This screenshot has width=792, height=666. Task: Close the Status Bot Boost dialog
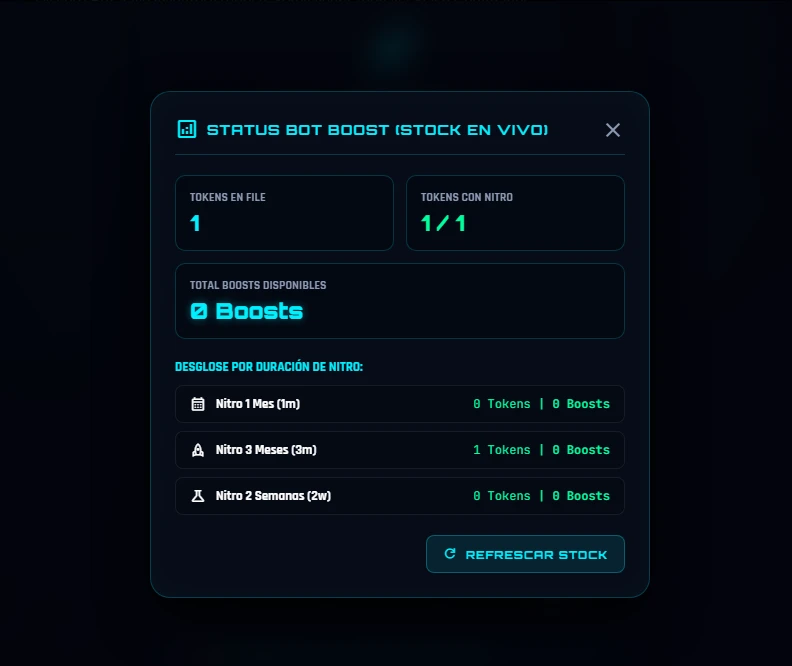pyautogui.click(x=613, y=130)
